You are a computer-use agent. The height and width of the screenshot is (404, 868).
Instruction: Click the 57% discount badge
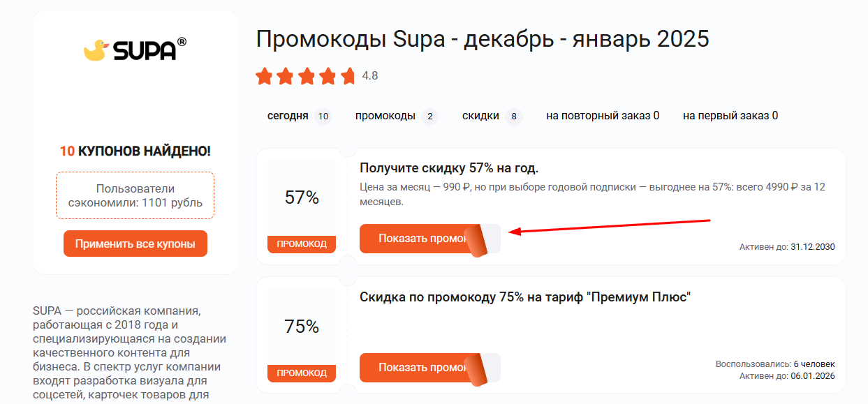click(301, 197)
